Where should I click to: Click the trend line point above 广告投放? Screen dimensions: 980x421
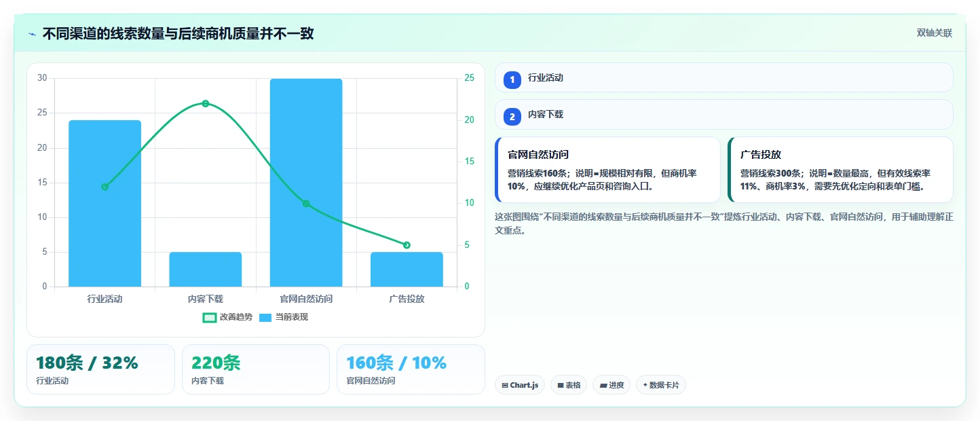click(x=407, y=245)
